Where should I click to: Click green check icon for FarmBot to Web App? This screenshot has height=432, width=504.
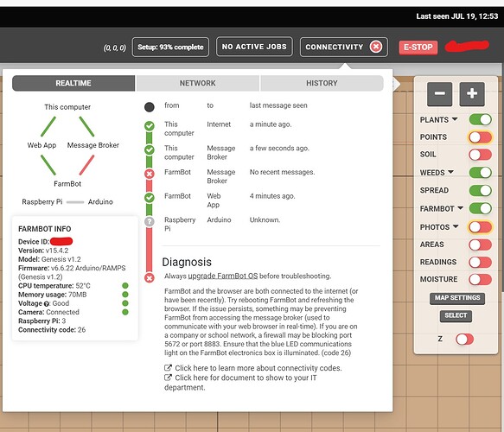point(150,198)
